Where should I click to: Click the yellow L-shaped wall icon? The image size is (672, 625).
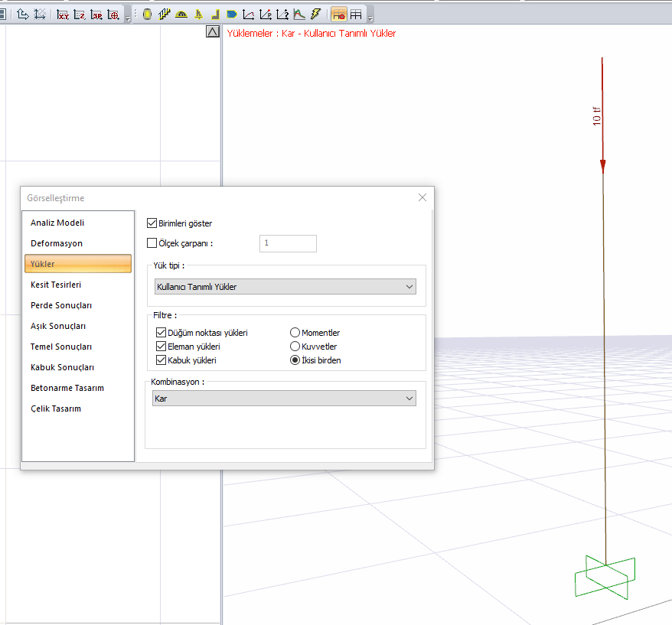215,15
